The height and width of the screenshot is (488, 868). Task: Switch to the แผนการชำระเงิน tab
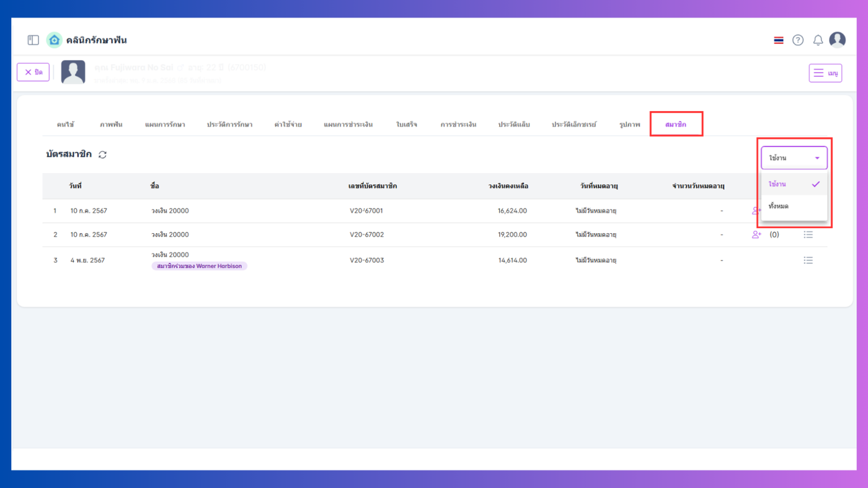(x=348, y=125)
